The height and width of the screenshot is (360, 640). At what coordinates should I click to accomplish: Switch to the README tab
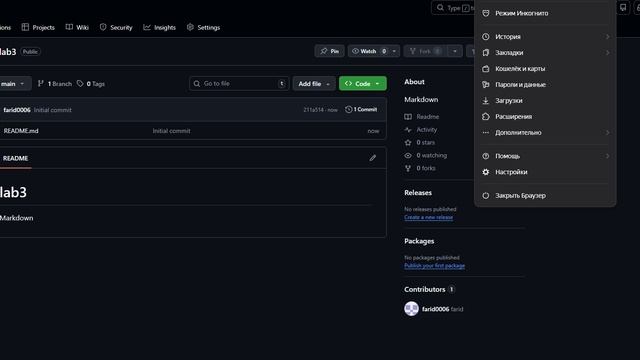pyautogui.click(x=16, y=158)
